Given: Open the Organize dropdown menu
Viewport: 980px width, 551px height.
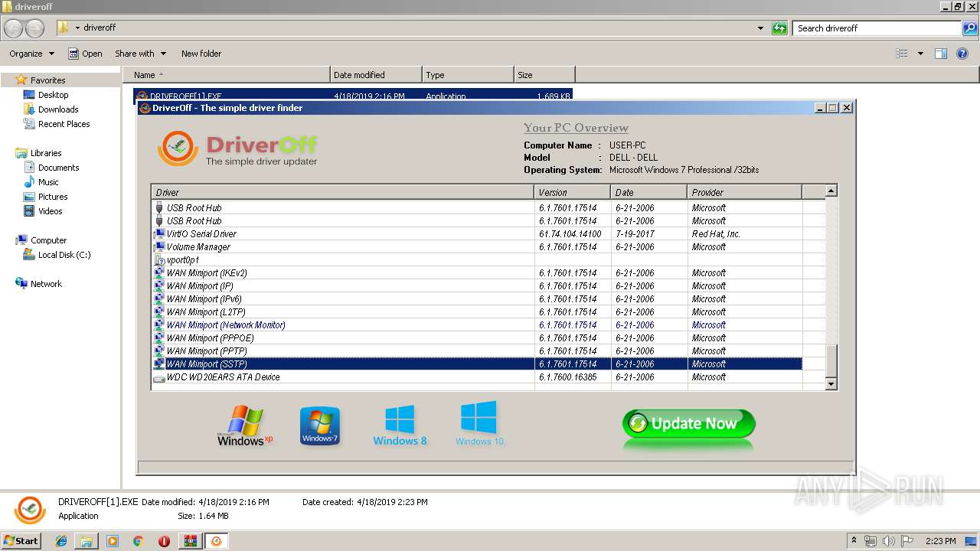Looking at the screenshot, I should tap(31, 54).
